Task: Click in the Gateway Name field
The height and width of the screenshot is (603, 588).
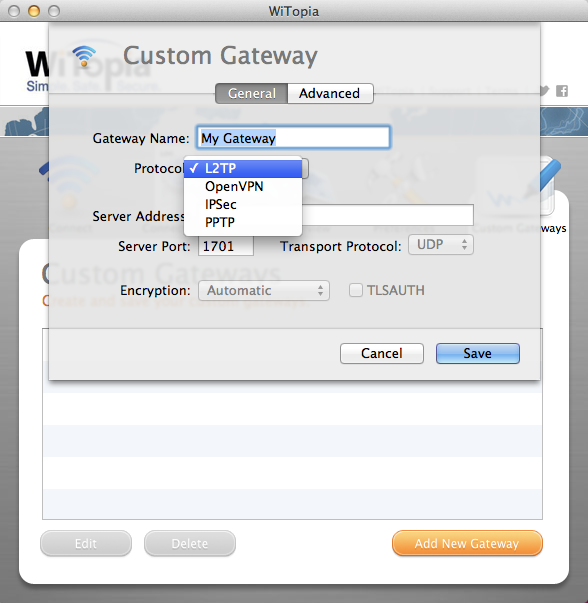Action: (293, 137)
